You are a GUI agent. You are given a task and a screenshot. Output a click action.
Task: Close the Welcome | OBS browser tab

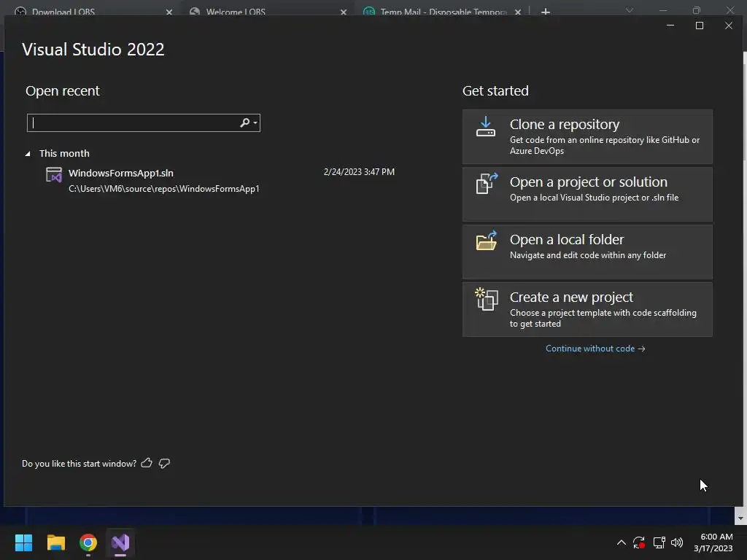[344, 12]
